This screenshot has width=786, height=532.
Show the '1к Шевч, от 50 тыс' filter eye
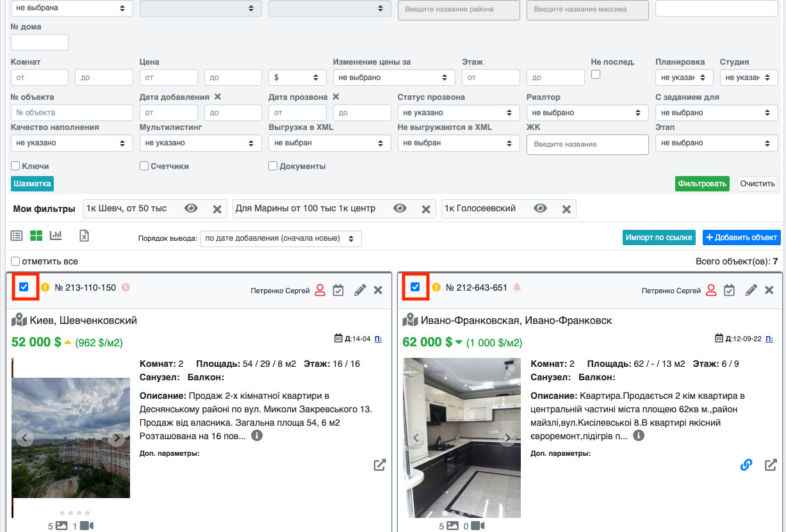[190, 209]
